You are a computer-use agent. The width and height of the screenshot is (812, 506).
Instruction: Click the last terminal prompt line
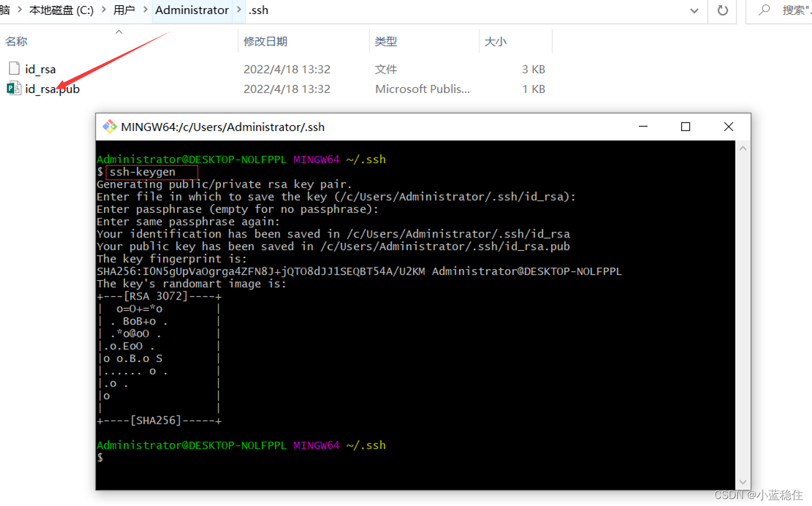[x=100, y=457]
